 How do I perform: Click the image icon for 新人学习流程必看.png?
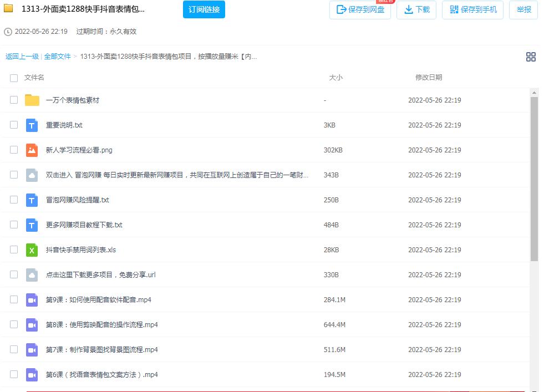(x=32, y=150)
